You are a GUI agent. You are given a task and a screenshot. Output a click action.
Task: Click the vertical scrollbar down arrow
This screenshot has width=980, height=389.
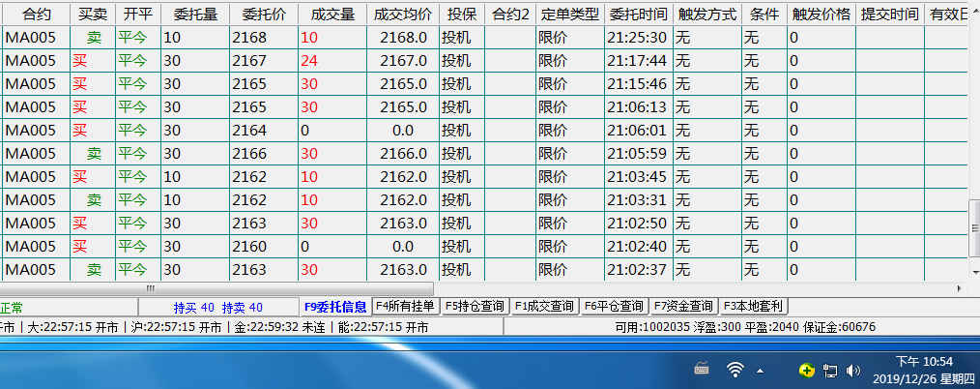click(974, 272)
